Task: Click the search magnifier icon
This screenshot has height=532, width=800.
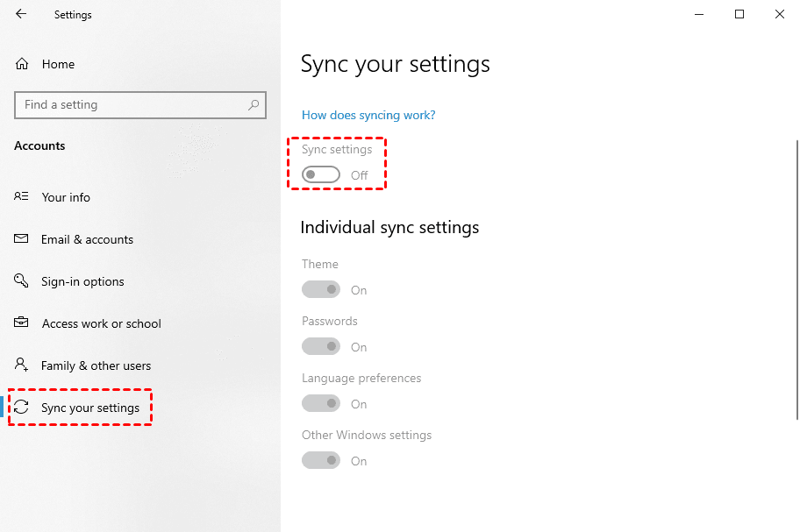Action: 254,105
